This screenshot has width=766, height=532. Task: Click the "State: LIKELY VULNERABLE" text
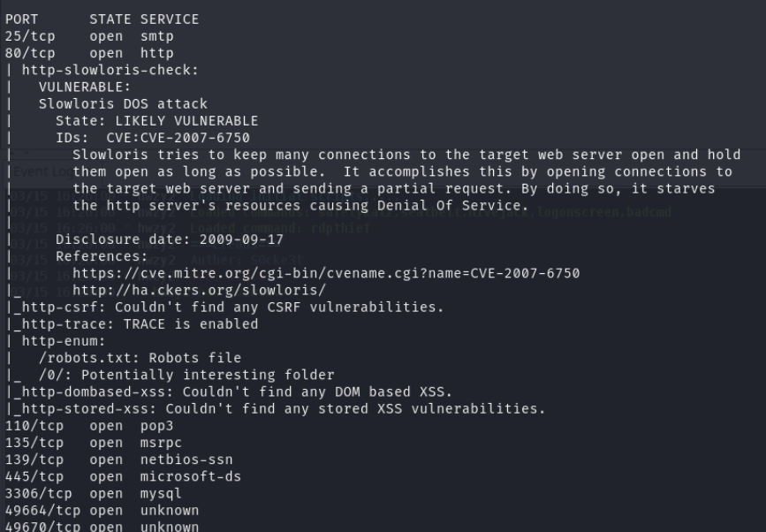156,121
